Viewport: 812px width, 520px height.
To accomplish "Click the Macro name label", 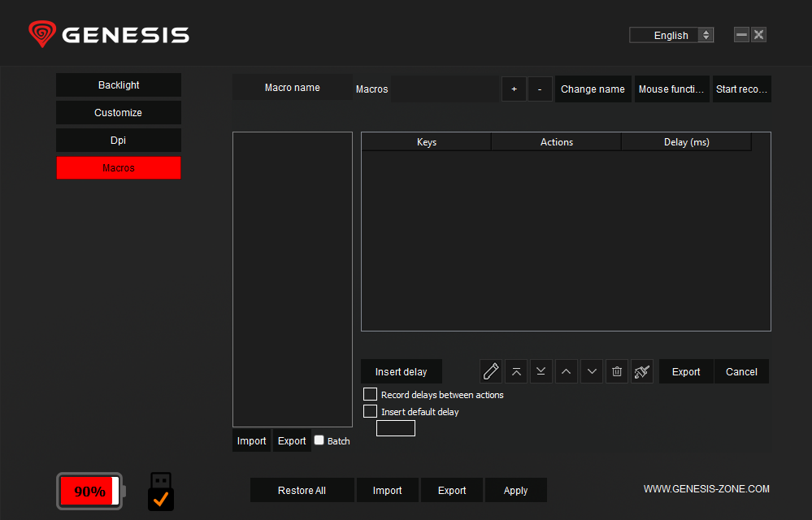I will click(293, 88).
